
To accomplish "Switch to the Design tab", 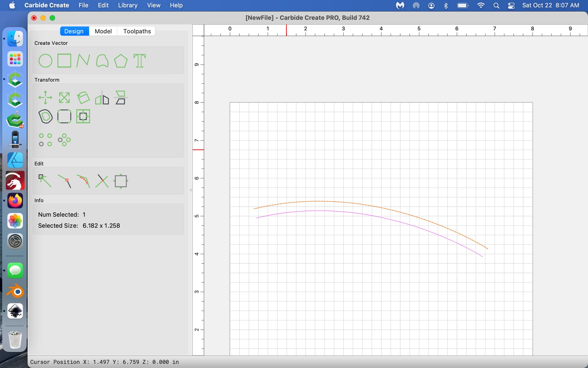I will (x=74, y=31).
